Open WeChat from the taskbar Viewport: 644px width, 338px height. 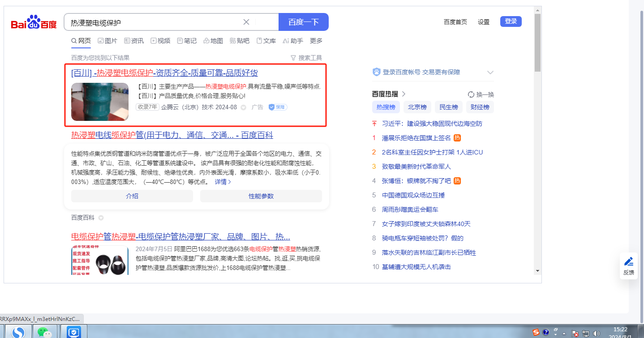tap(43, 332)
